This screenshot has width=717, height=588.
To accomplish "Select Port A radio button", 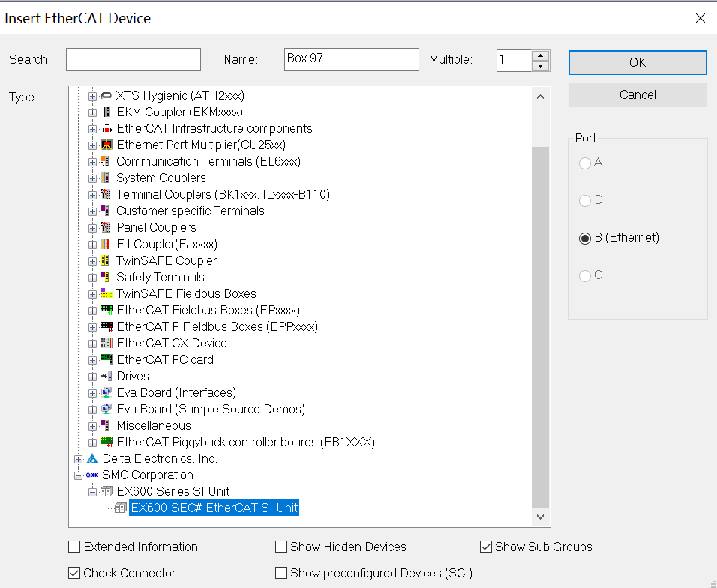I will (x=585, y=163).
